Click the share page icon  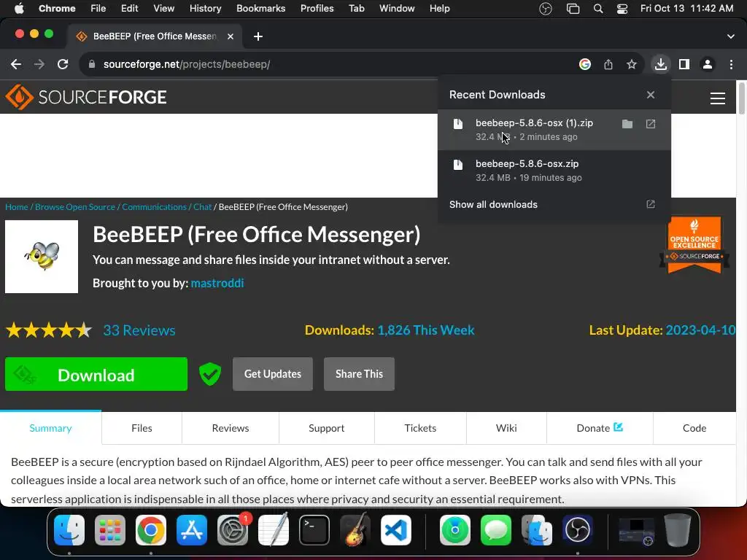[x=608, y=64]
